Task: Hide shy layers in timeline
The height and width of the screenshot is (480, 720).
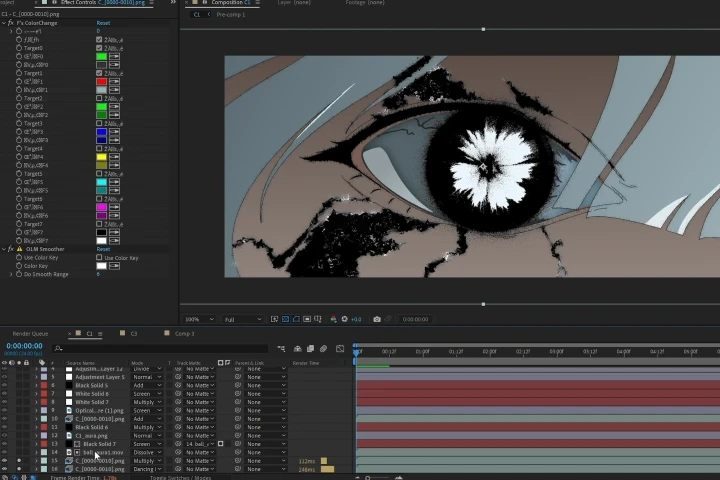Action: pyautogui.click(x=298, y=349)
